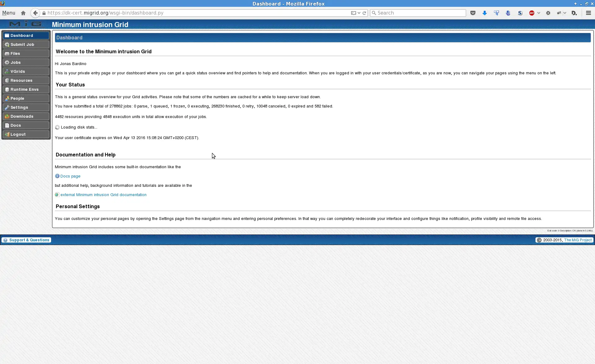Expand the MiG logo home link
The image size is (595, 364).
tap(25, 24)
